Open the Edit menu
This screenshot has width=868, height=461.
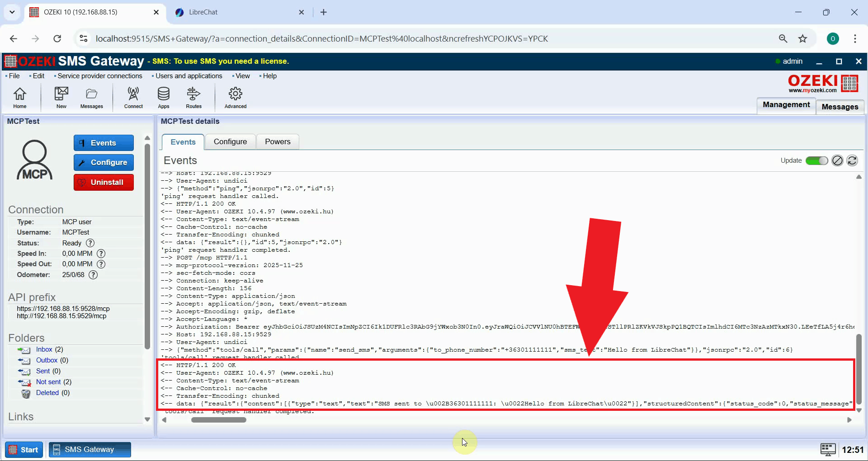click(x=38, y=76)
